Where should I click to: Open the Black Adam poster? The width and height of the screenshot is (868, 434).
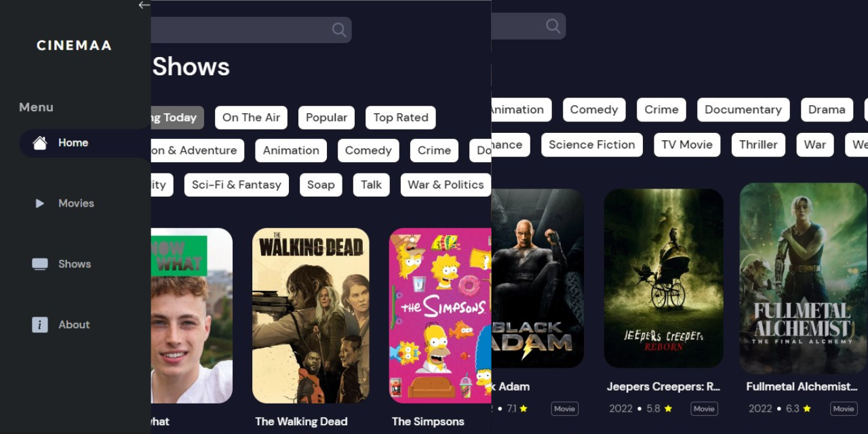click(x=538, y=279)
